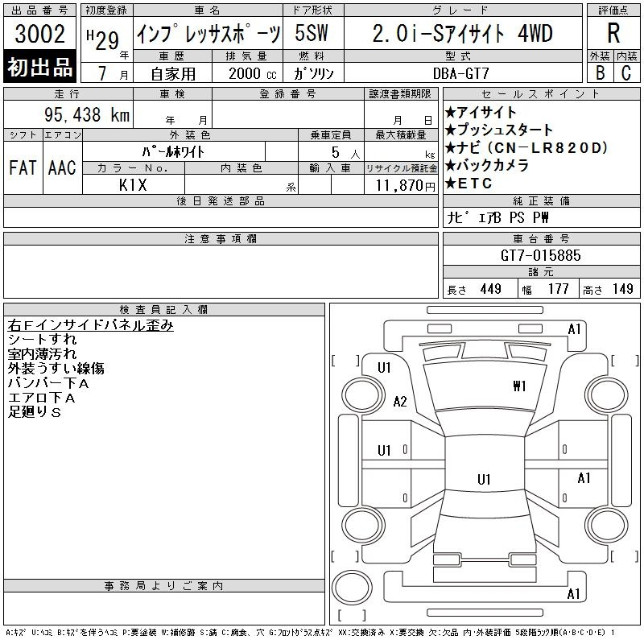Select exterior color パールホワイト

pos(173,152)
